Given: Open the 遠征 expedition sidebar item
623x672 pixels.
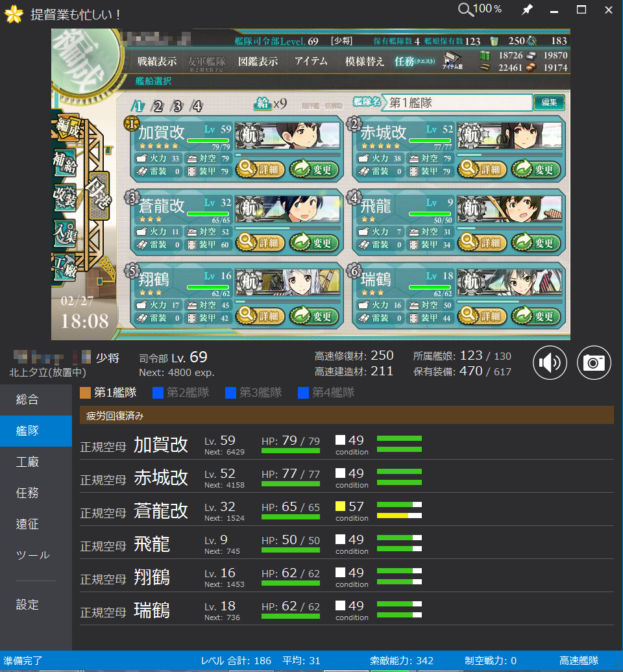Looking at the screenshot, I should [x=36, y=524].
